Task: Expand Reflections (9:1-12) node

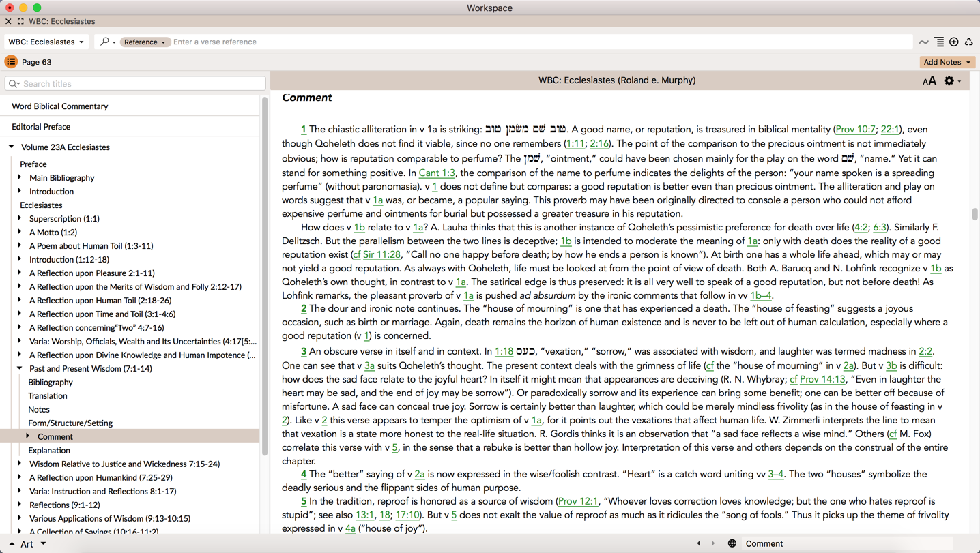Action: tap(20, 505)
